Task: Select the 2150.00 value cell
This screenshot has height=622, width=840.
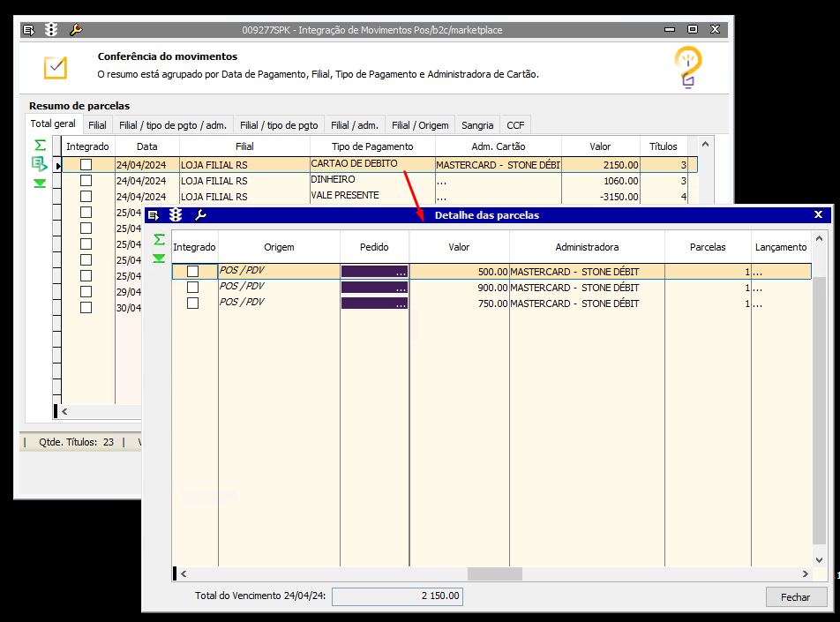Action: [601, 165]
